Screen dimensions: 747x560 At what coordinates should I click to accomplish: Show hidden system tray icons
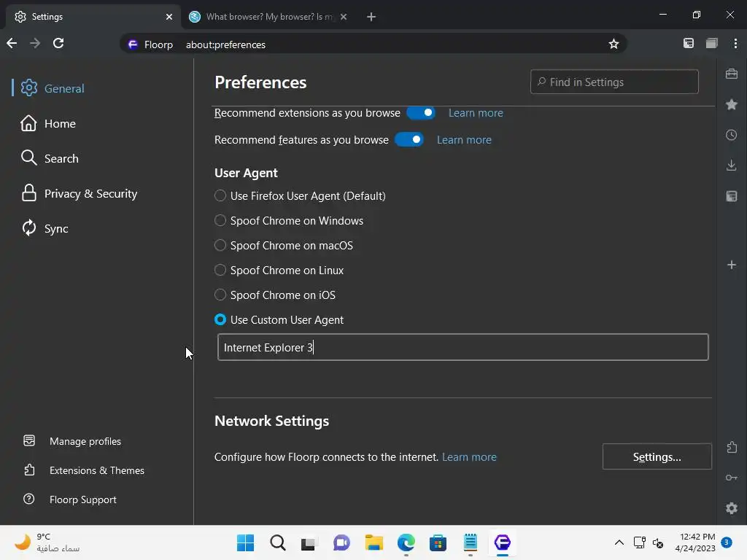tap(619, 542)
